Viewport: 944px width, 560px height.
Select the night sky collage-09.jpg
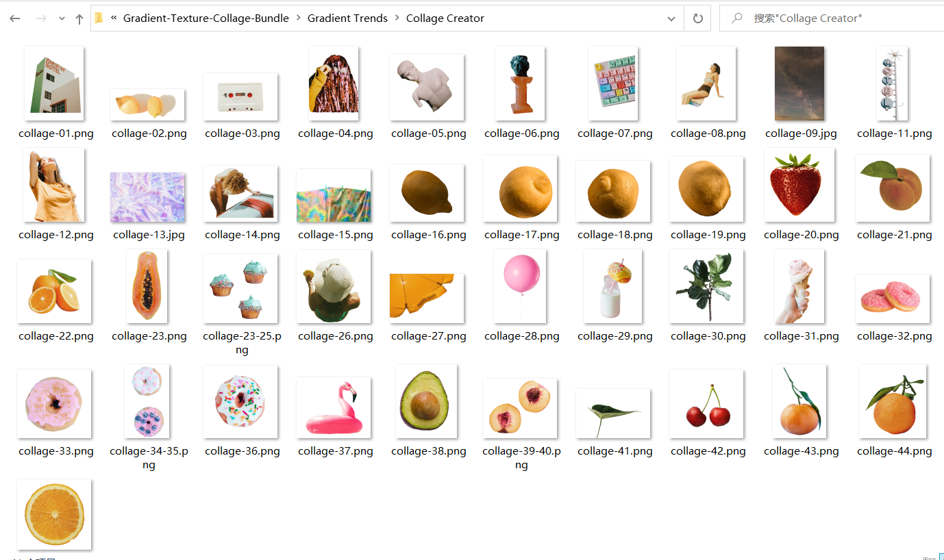point(799,84)
